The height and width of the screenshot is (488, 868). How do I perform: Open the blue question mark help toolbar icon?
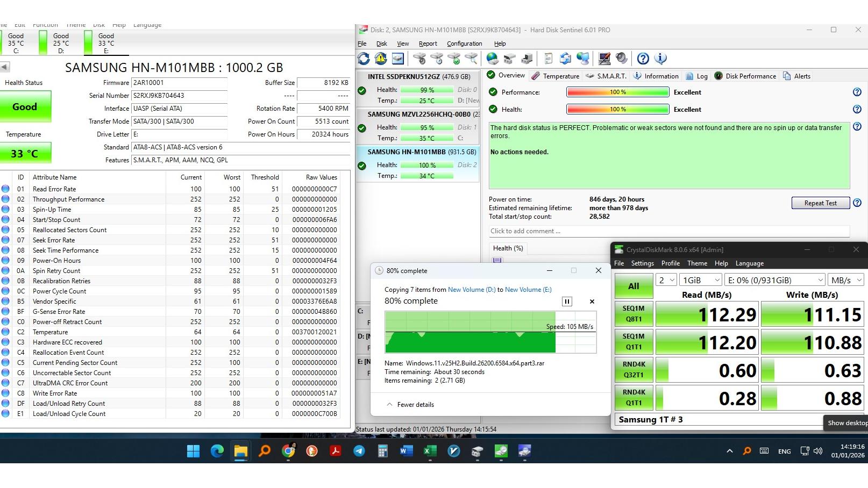click(643, 59)
